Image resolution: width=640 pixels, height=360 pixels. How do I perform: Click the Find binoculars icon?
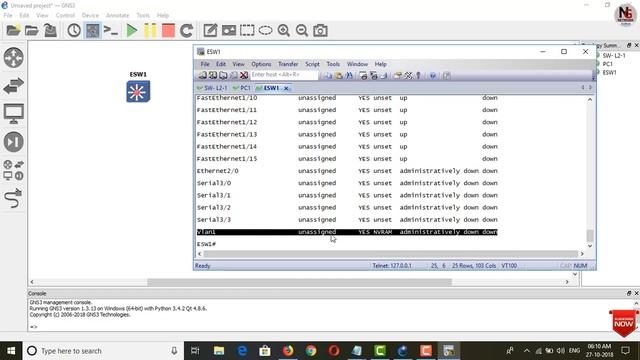pyautogui.click(x=349, y=76)
